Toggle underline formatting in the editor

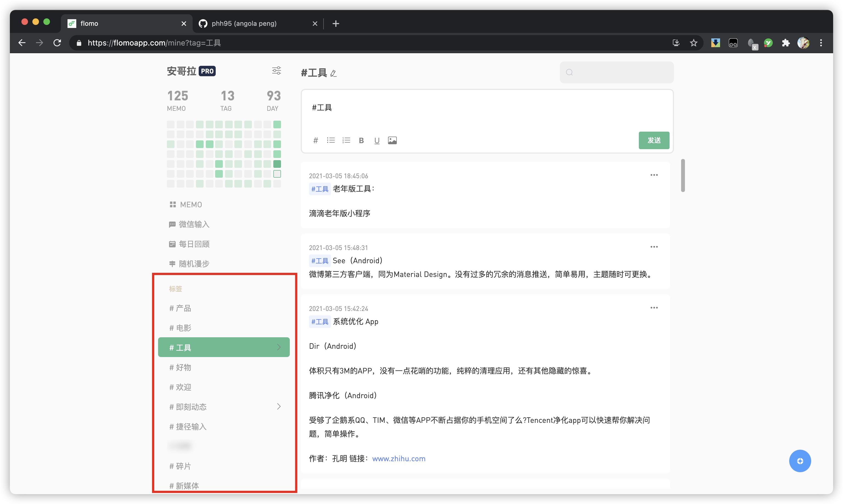click(376, 140)
